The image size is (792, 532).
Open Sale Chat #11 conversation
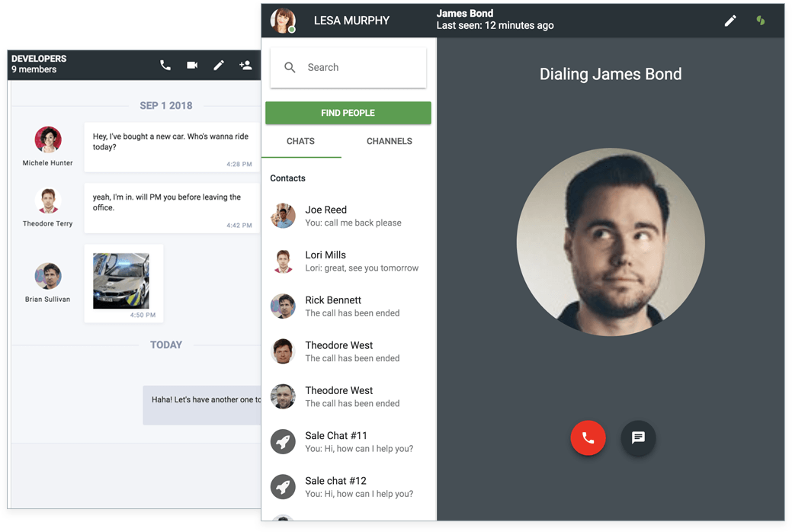(348, 441)
